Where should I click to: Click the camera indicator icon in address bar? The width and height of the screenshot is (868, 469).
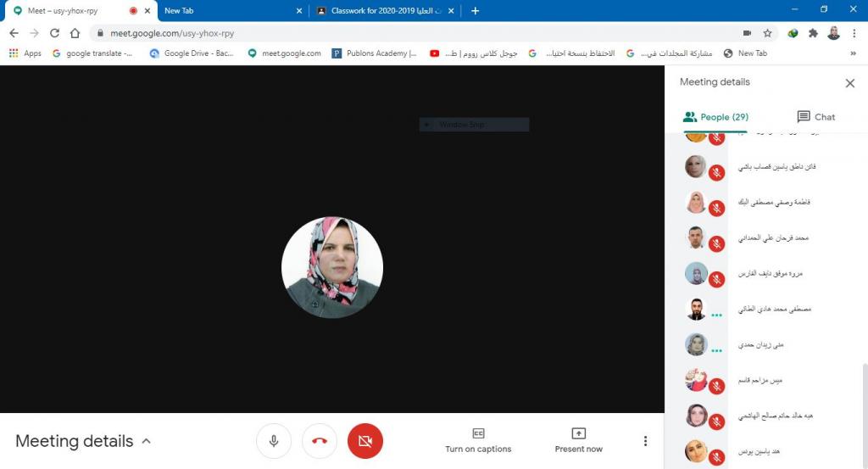tap(747, 33)
